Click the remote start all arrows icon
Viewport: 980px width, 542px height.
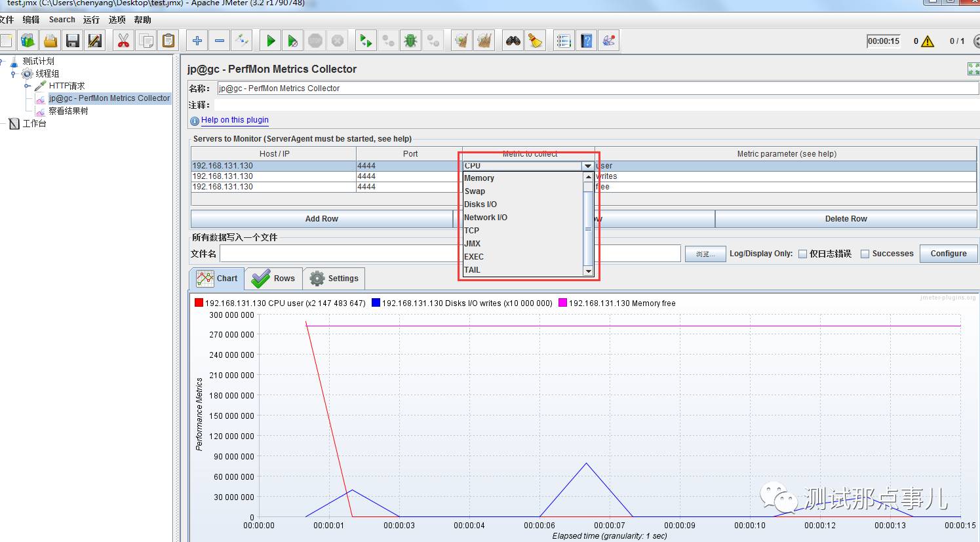point(366,41)
